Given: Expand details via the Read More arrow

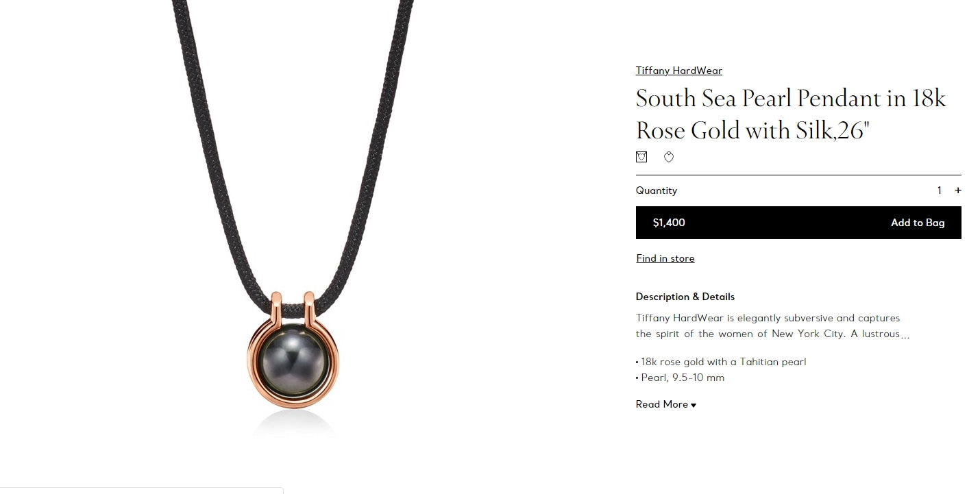Looking at the screenshot, I should click(694, 405).
